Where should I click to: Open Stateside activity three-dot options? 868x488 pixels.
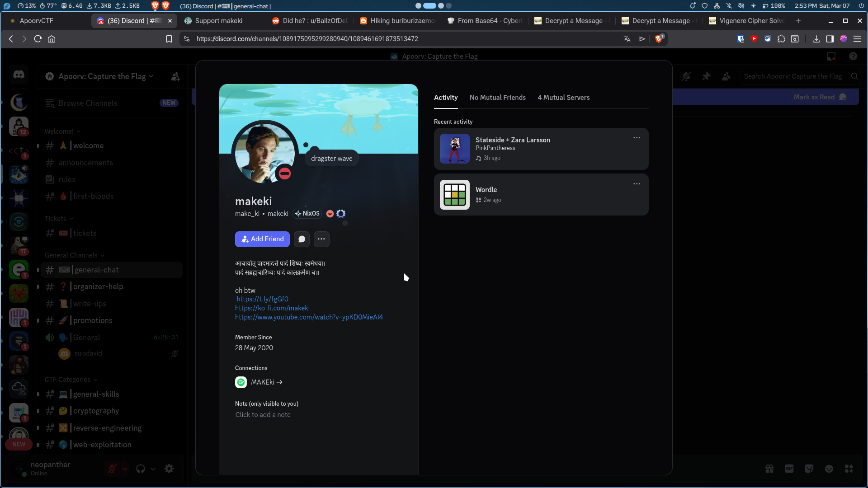(637, 138)
